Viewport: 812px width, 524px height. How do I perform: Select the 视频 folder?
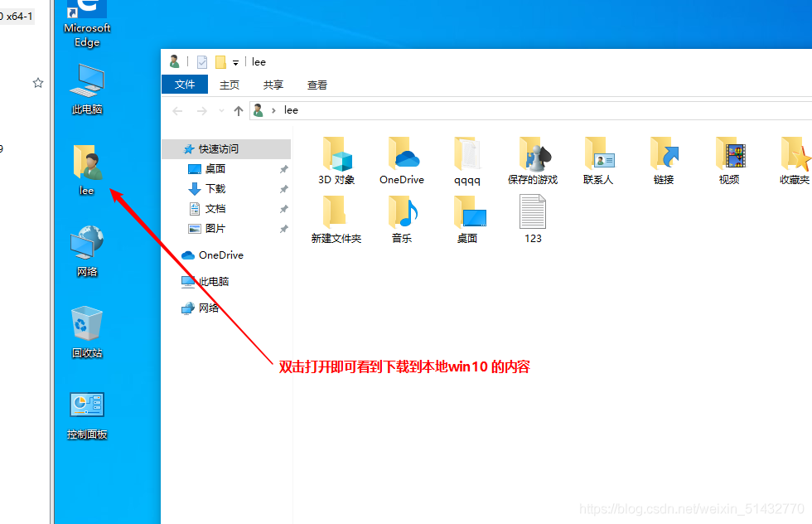(729, 161)
